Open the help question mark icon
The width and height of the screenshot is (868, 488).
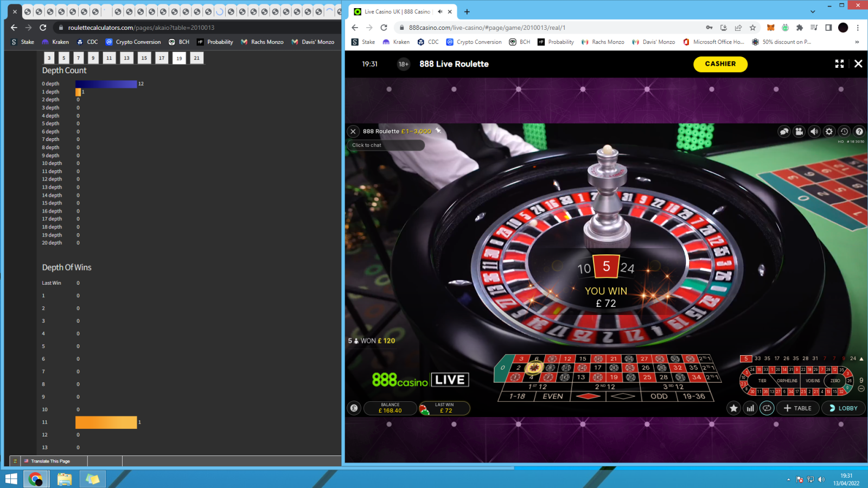click(859, 131)
